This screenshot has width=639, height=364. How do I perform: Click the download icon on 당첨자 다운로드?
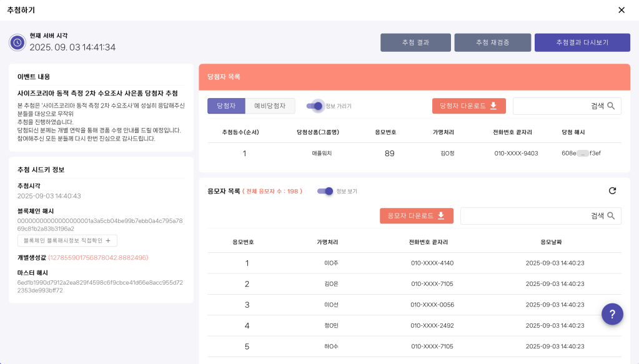pos(493,106)
